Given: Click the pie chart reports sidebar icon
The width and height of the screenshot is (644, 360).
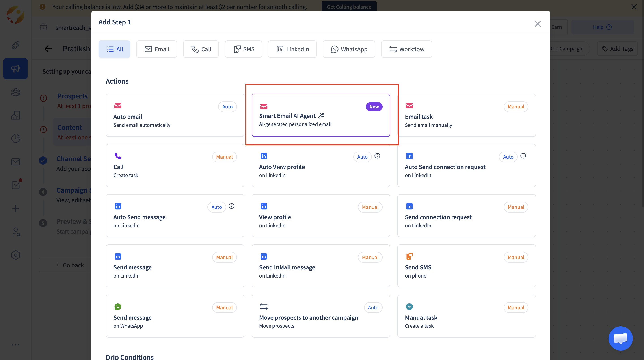Looking at the screenshot, I should pos(15,138).
